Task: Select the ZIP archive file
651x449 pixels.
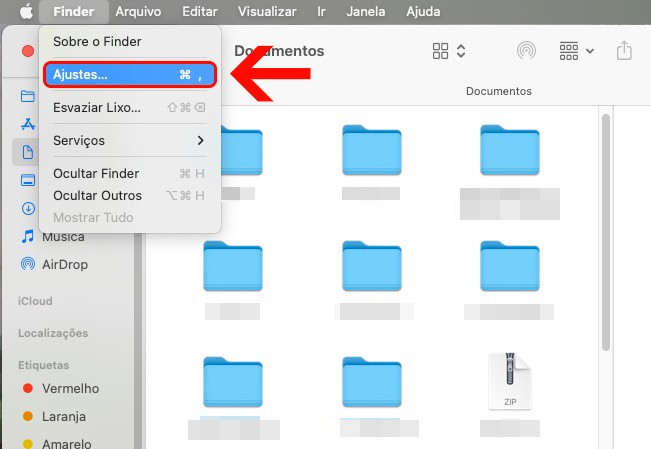Action: pos(510,381)
